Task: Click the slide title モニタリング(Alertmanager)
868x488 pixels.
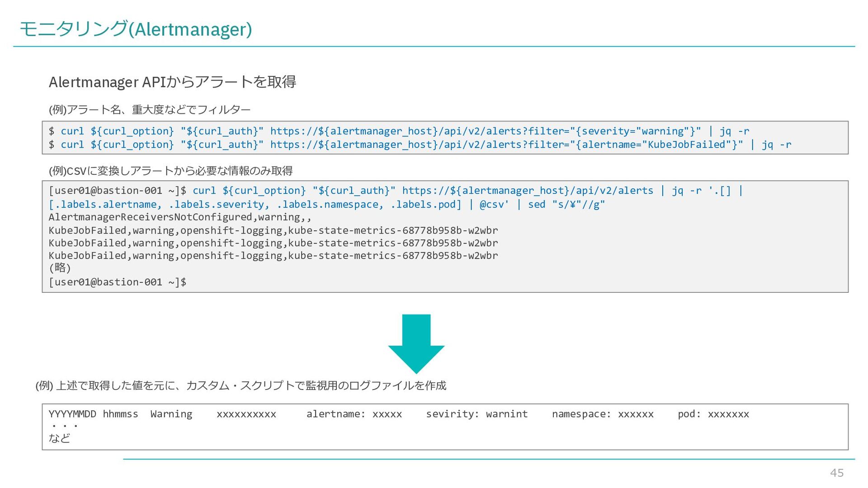Action: [136, 29]
